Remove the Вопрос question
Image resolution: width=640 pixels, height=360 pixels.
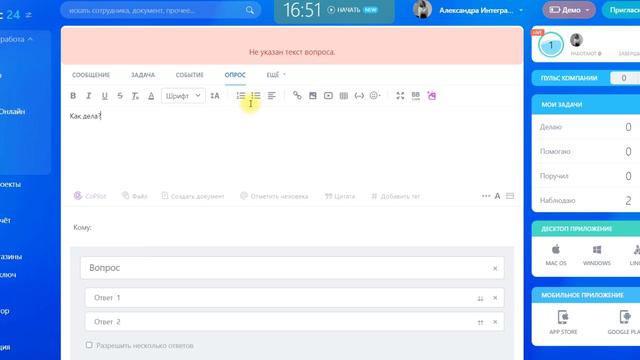[x=495, y=268]
